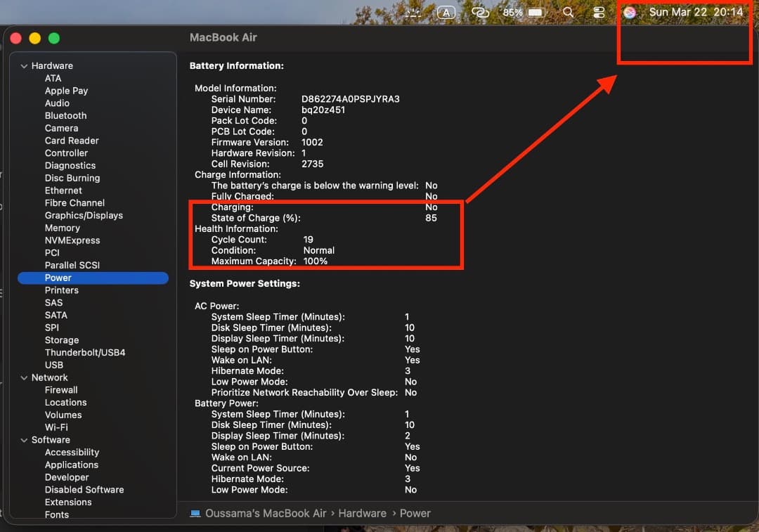
Task: Click the MacBook Air window title
Action: tap(223, 37)
